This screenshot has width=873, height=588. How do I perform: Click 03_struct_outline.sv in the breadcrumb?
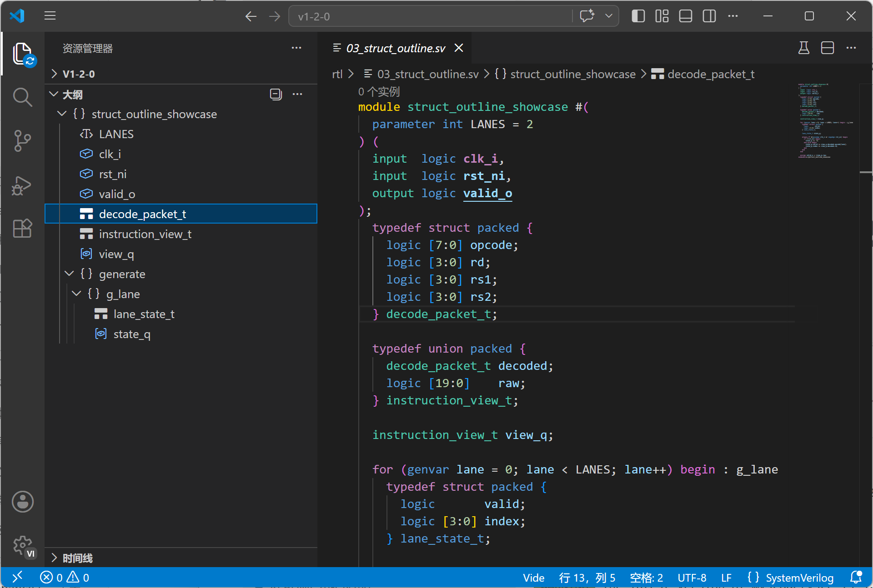pyautogui.click(x=428, y=74)
